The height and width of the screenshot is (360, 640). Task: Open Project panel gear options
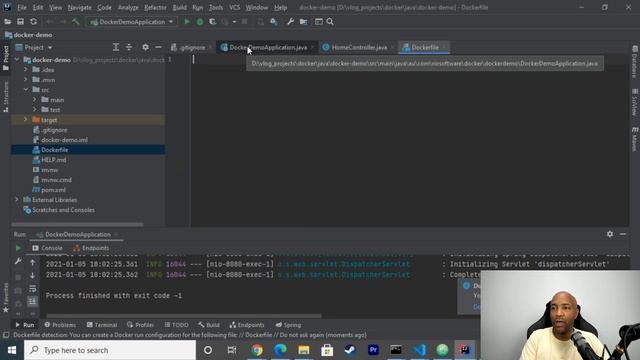pos(145,47)
